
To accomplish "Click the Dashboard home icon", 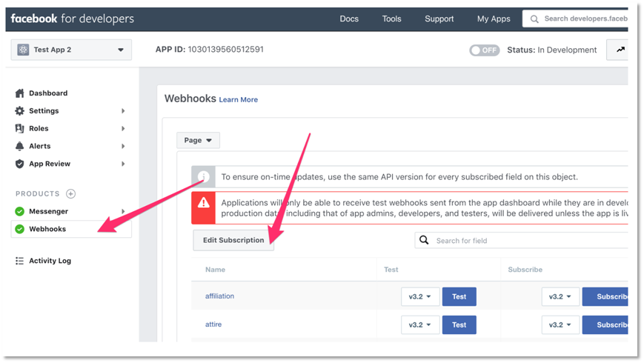I will point(19,93).
